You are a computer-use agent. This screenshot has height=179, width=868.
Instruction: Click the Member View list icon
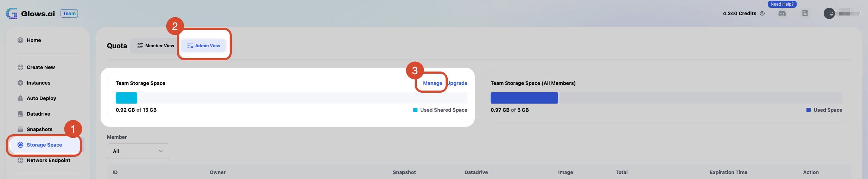140,46
